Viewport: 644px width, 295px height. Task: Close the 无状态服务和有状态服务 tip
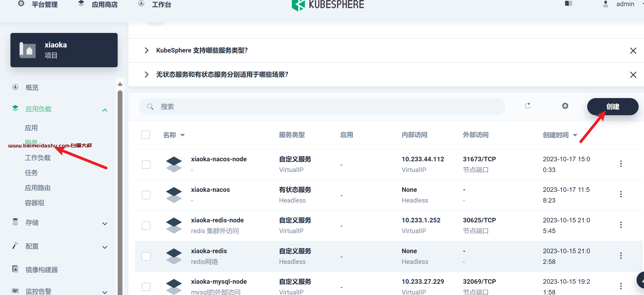pyautogui.click(x=633, y=75)
